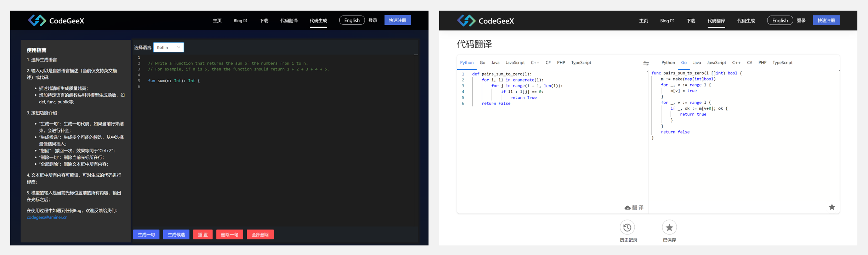Click 快速注册 button in right window
Screen dimensions: 868x255
point(826,20)
